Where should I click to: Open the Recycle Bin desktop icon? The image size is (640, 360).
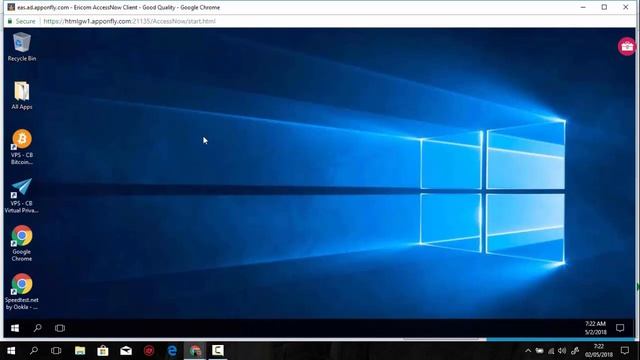[22, 47]
